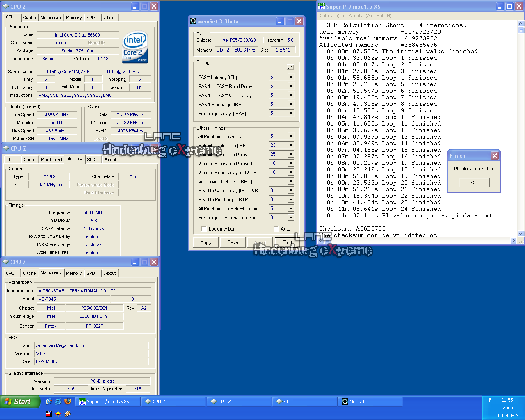Click the Exit button in MemSet
Viewport: 525px width, 420px height.
(x=288, y=242)
